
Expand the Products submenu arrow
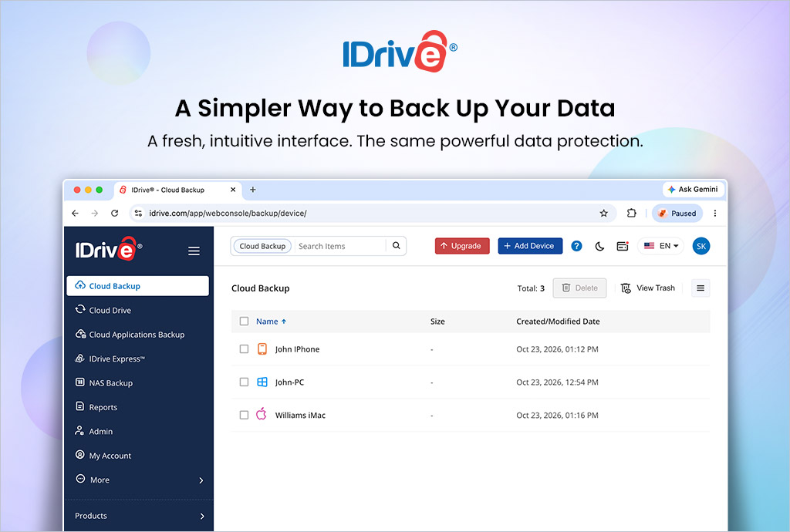(x=202, y=516)
